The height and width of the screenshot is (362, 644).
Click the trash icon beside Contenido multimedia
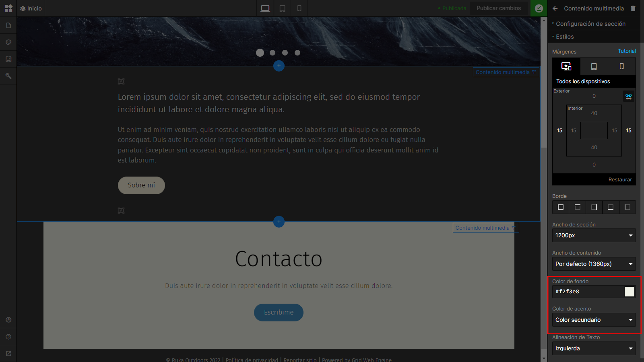pos(633,8)
